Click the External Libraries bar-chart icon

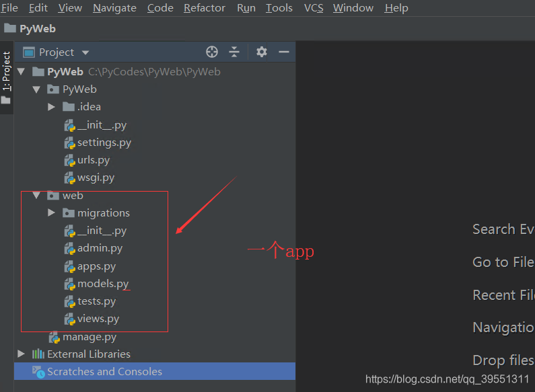[x=38, y=354]
